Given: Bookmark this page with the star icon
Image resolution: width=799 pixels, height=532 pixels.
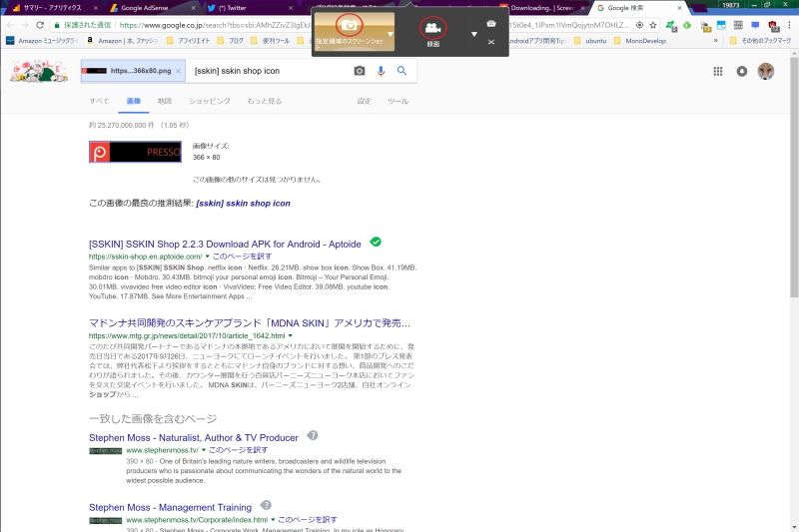Looking at the screenshot, I should click(x=653, y=24).
